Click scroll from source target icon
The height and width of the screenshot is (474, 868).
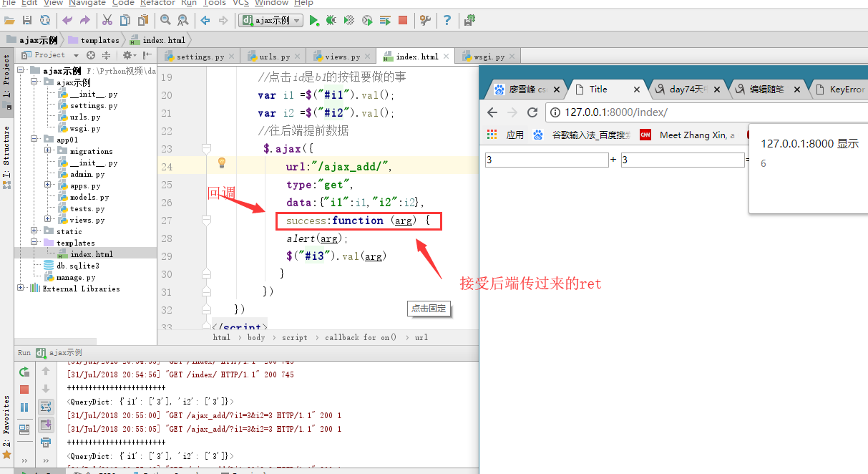[x=91, y=55]
